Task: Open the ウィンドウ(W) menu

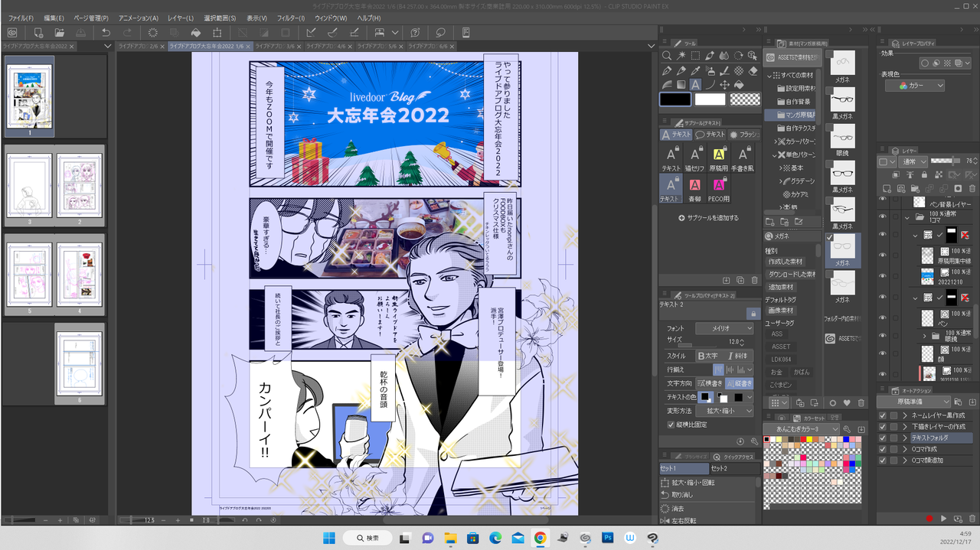Action: click(x=331, y=18)
